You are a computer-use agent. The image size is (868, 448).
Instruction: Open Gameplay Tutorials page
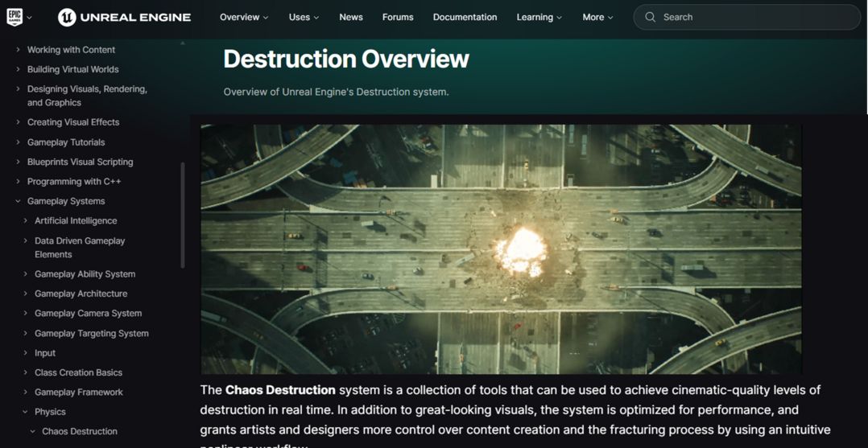tap(66, 142)
